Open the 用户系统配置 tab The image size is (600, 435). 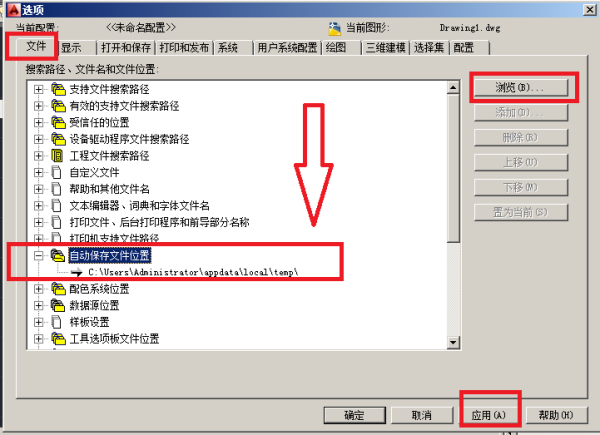pyautogui.click(x=287, y=48)
